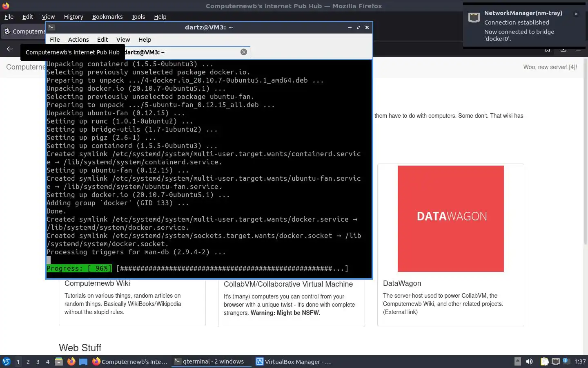The height and width of the screenshot is (368, 588).
Task: Click the Computernewb Wiki description text
Action: tap(122, 304)
